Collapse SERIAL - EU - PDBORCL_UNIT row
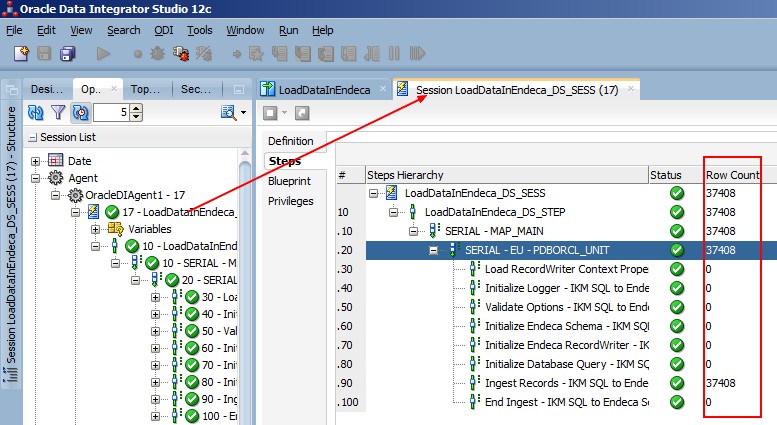 [x=434, y=250]
